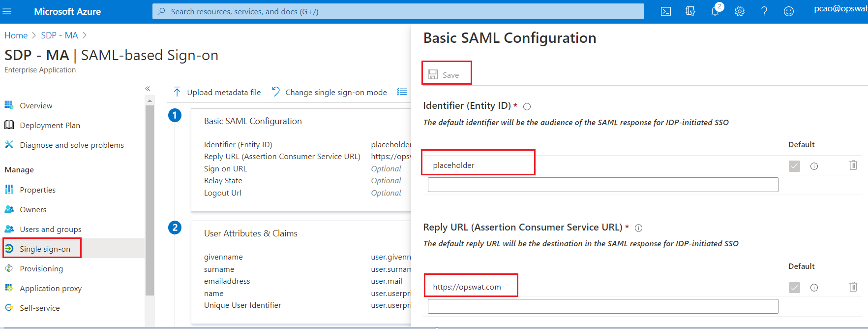
Task: Delete the placeholder identifier entry
Action: 853,165
